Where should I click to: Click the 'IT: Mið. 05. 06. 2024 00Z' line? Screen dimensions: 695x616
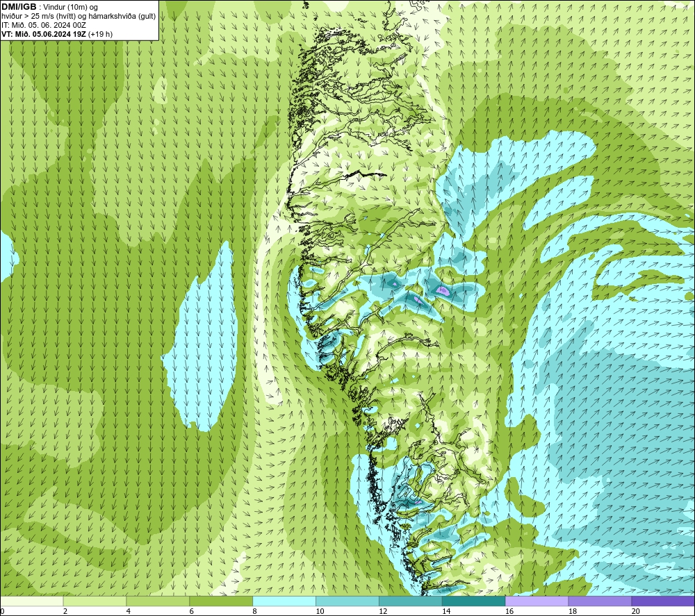click(x=43, y=25)
